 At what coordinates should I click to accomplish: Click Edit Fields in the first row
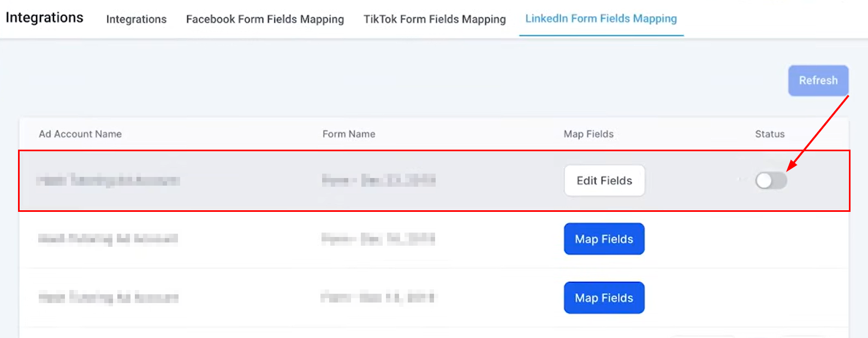pos(604,181)
